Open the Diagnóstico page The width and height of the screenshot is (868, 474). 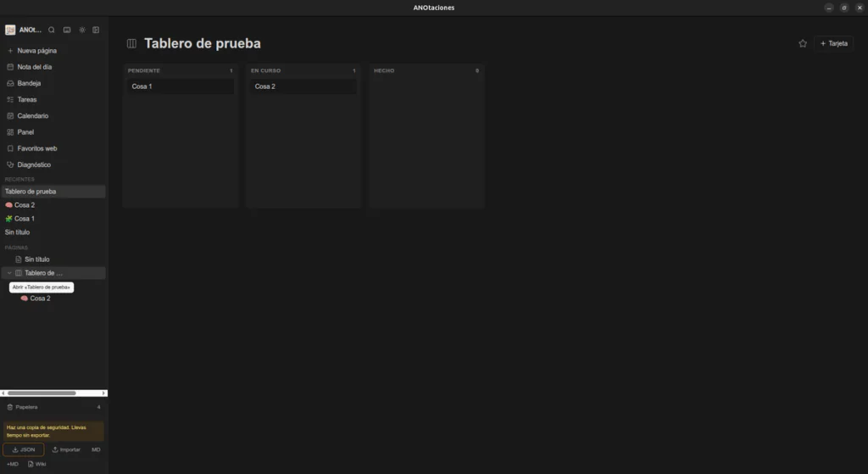(53, 165)
